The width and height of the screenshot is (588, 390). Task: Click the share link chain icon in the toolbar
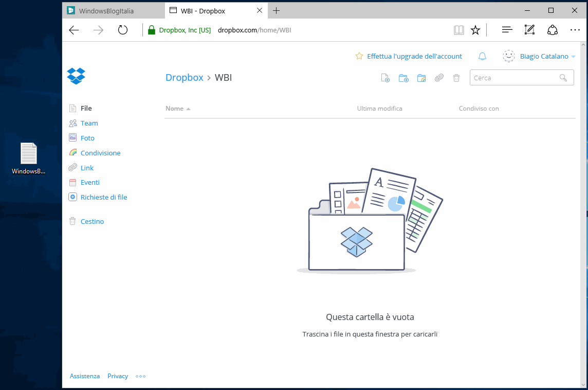coord(439,78)
